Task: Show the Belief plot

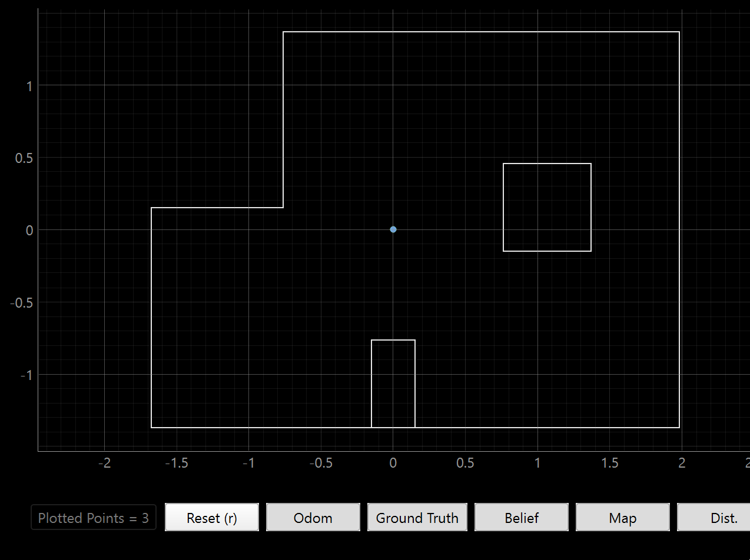Action: (x=522, y=518)
